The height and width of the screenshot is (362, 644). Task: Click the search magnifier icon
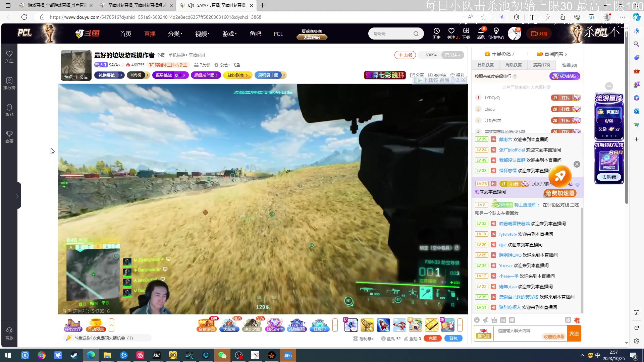coord(416,34)
